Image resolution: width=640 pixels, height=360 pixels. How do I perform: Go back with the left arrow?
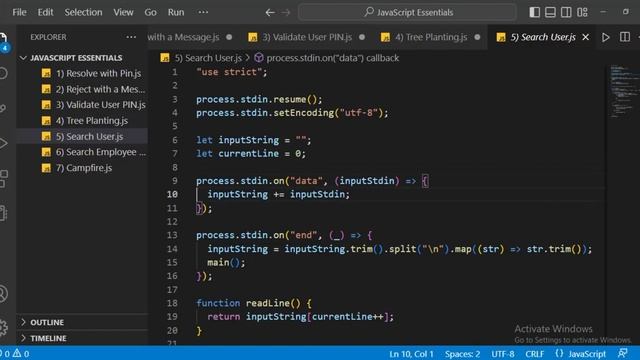coord(270,13)
